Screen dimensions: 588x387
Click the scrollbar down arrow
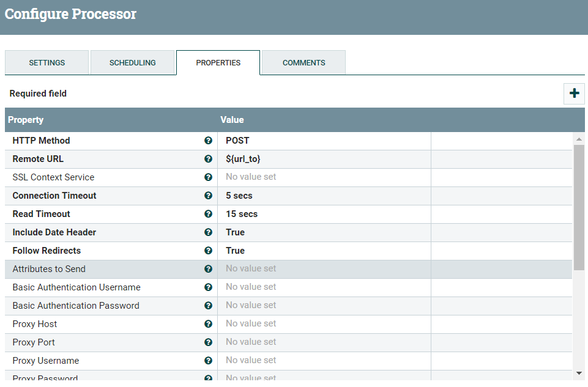coord(579,373)
